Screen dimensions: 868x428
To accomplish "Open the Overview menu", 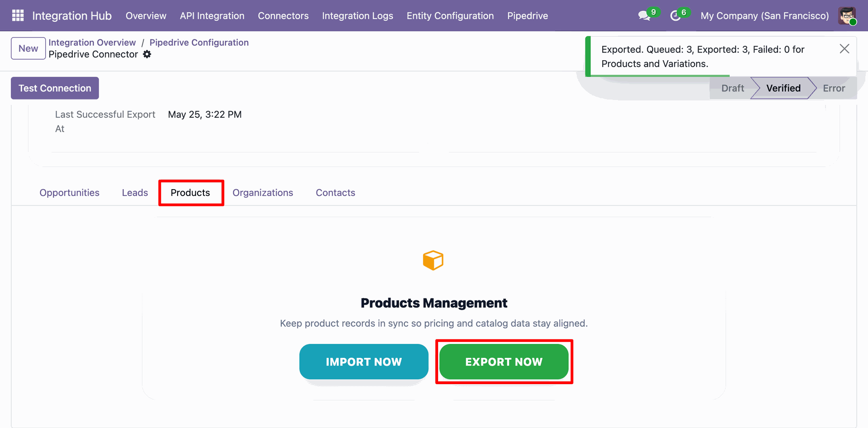I will [146, 16].
